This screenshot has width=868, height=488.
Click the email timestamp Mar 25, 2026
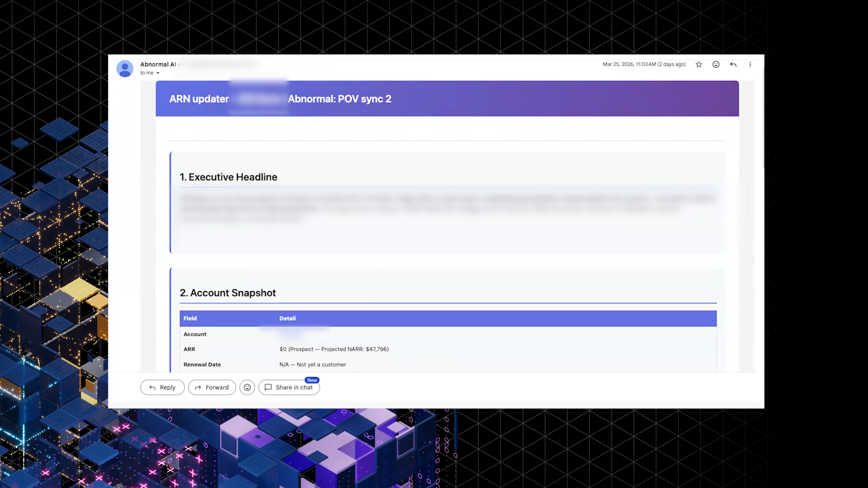click(644, 65)
